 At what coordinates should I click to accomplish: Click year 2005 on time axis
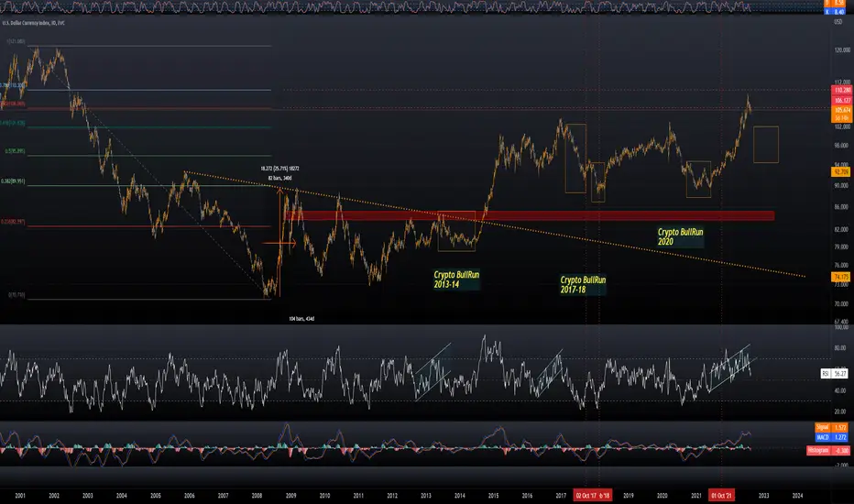click(155, 496)
